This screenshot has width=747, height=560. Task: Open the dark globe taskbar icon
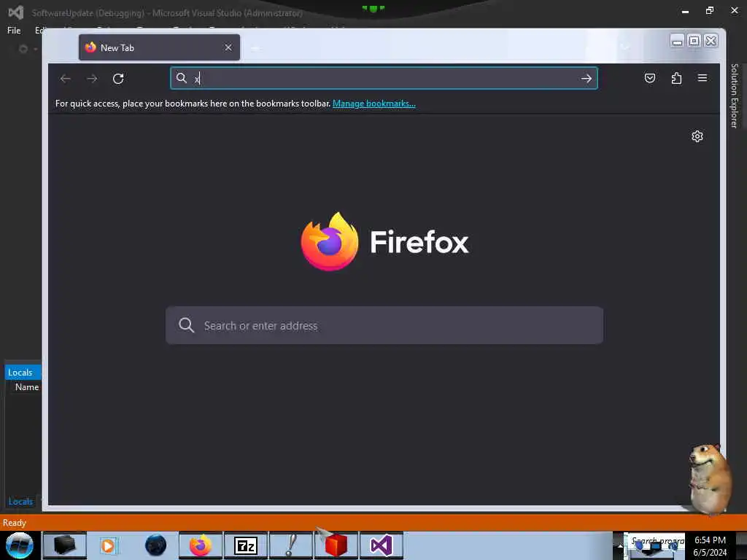tap(155, 545)
